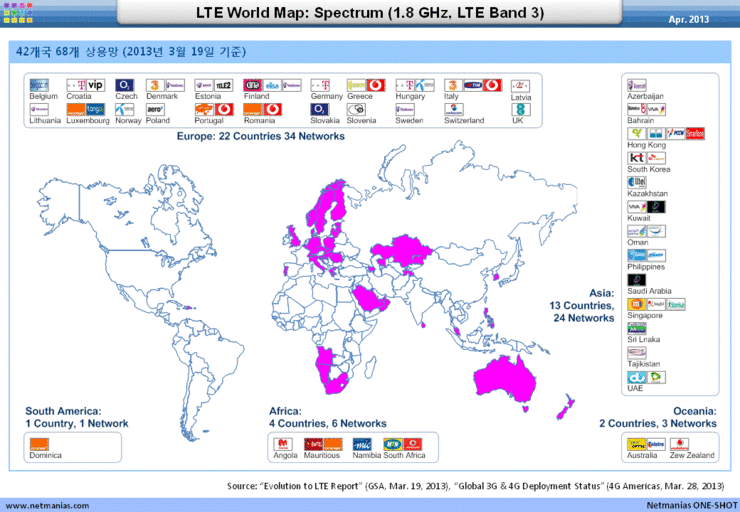Viewport: 740px width, 512px height.
Task: Click the Altel logo above Kazakhstan
Action: pyautogui.click(x=637, y=182)
